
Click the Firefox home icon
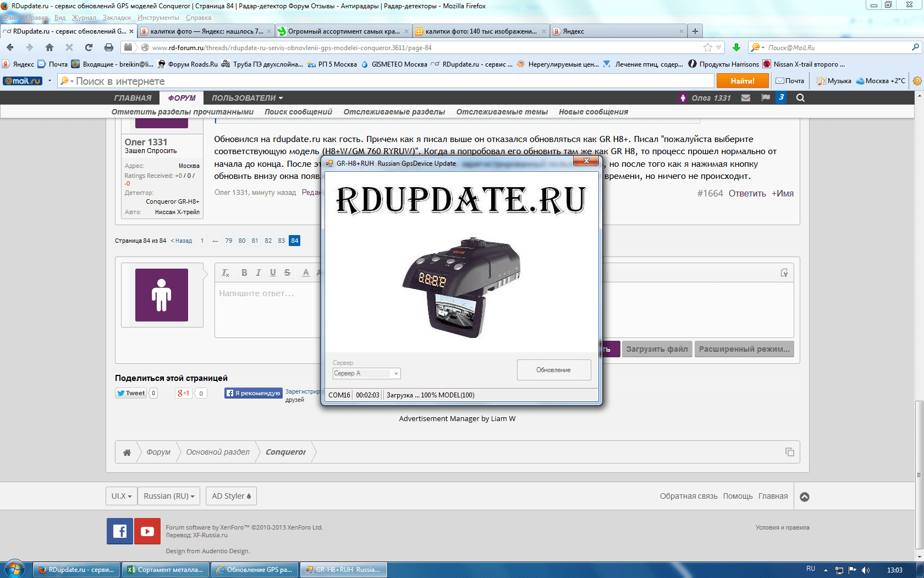50,47
